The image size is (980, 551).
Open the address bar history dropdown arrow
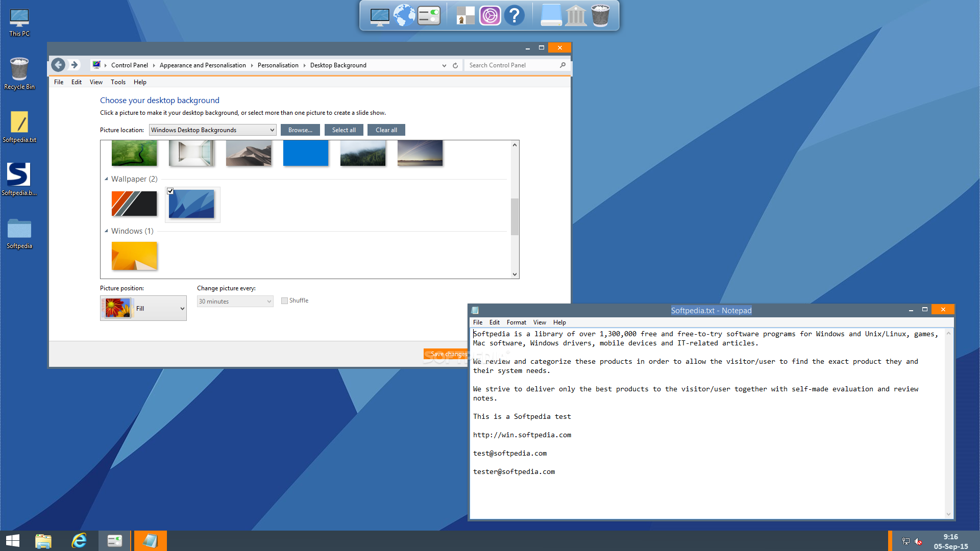[444, 65]
